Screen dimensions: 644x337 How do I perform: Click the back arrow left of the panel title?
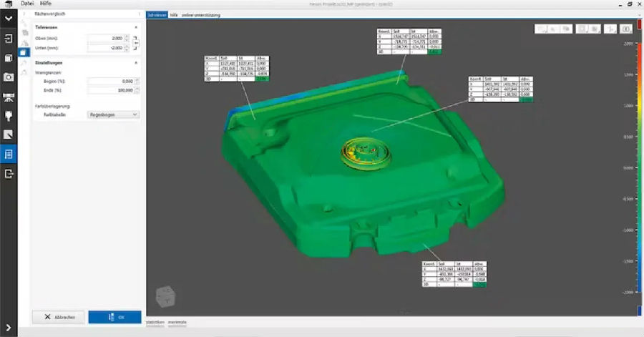24,14
